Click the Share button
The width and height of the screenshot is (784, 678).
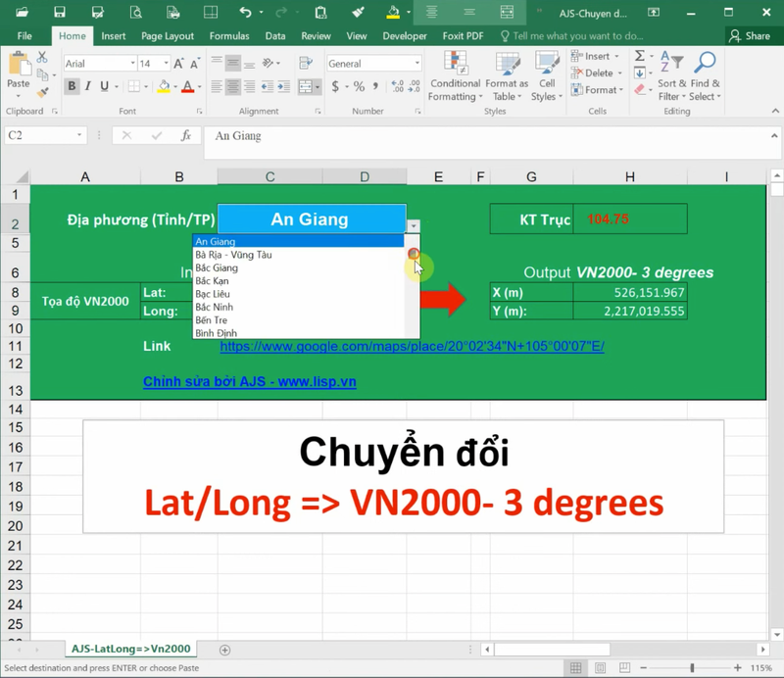click(x=750, y=36)
